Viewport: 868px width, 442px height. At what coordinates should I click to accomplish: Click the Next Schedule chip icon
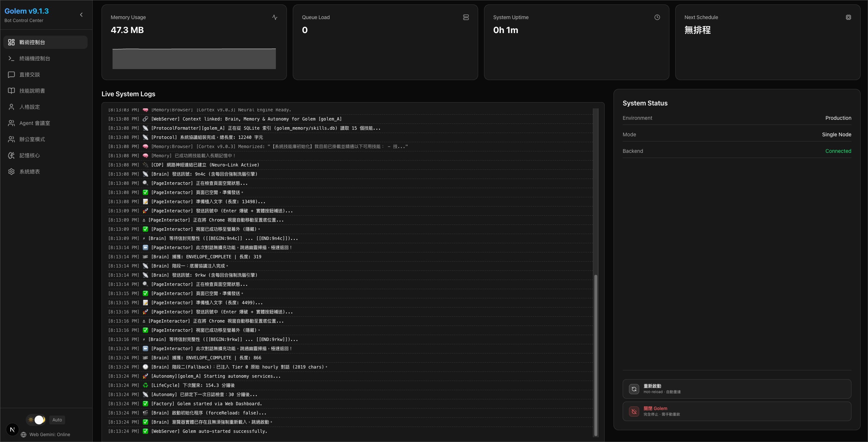click(x=849, y=17)
